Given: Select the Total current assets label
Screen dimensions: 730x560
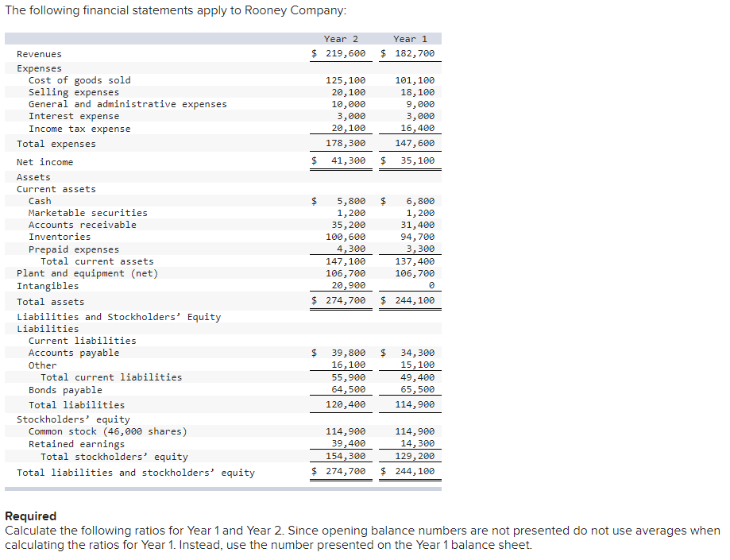Looking at the screenshot, I should click(97, 261).
